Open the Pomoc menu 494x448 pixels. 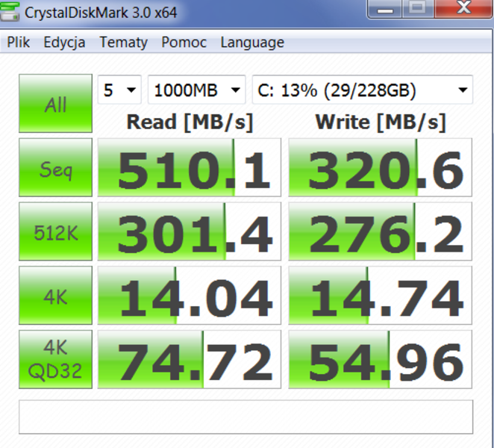(184, 43)
